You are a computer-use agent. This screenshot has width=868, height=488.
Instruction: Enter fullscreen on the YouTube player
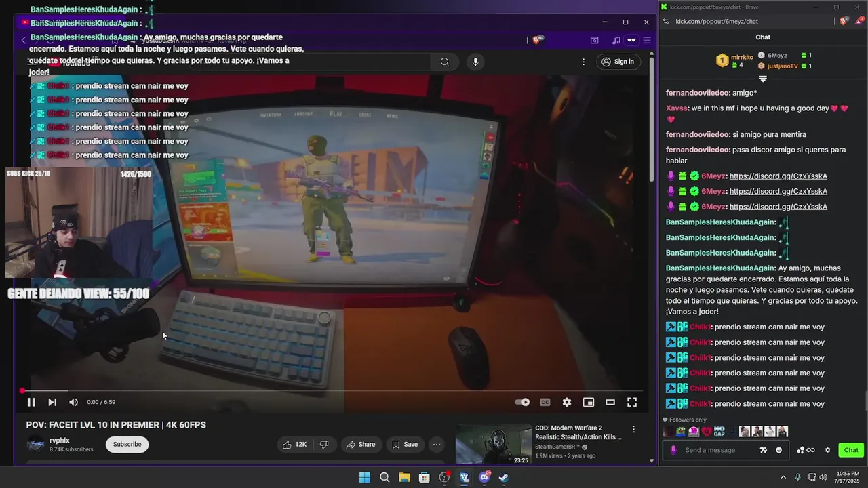[632, 402]
